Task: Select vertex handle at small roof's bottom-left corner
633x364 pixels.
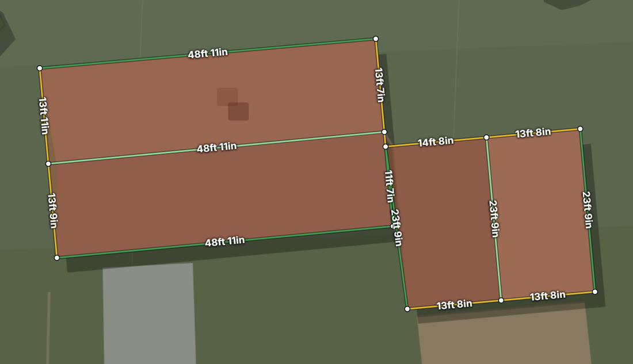Action: [x=407, y=309]
